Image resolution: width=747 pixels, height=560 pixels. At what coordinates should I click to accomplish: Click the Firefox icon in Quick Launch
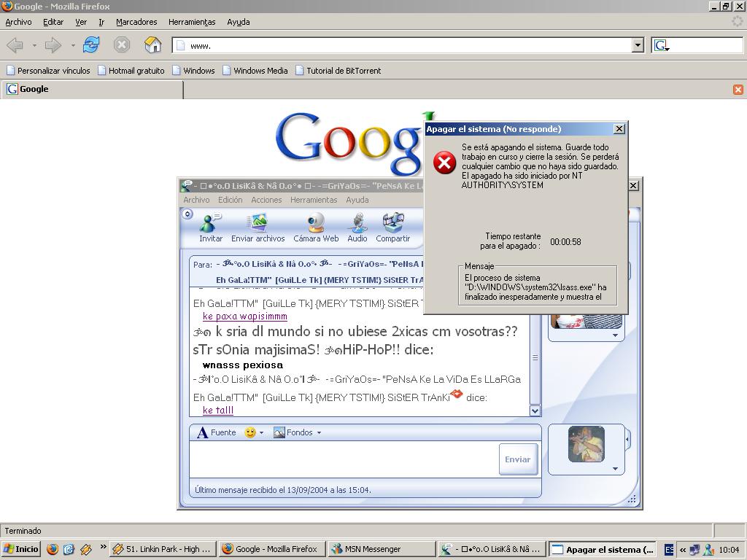[53, 549]
